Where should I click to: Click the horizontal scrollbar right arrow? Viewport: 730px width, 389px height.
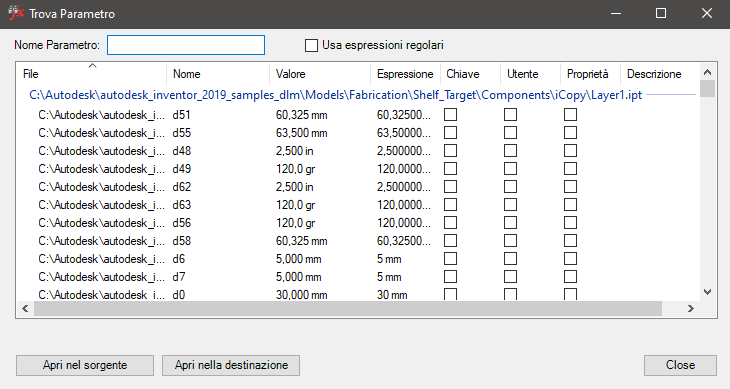691,309
